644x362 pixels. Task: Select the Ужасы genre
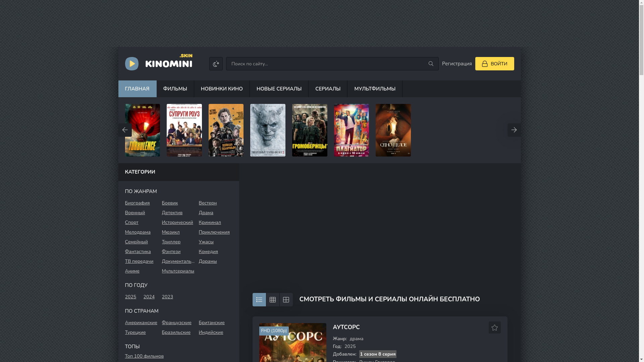pyautogui.click(x=206, y=242)
